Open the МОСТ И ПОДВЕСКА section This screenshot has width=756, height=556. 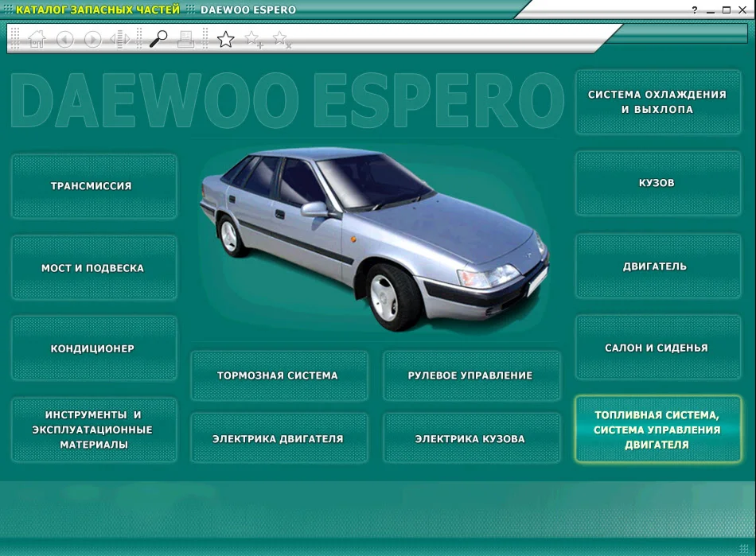tap(94, 267)
